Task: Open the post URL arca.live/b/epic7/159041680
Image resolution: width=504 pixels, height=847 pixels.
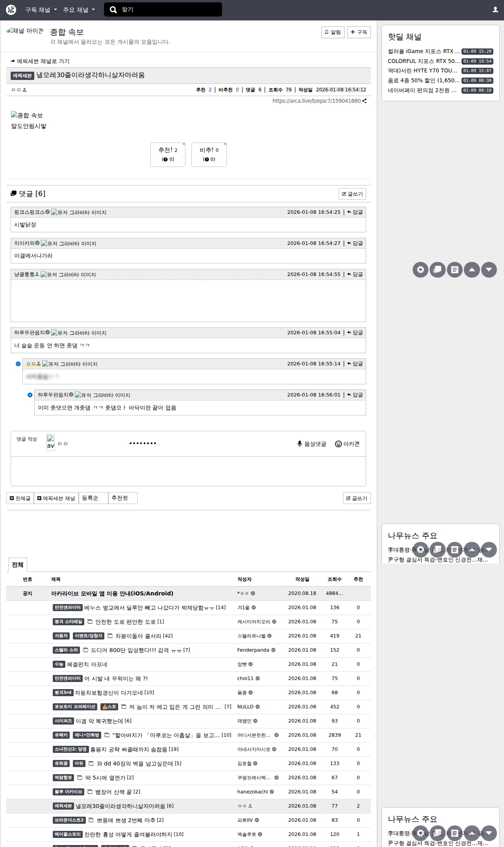Action: click(317, 101)
